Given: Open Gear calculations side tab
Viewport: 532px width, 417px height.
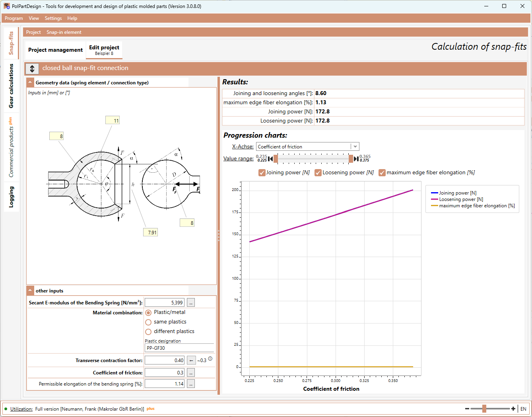Looking at the screenshot, I should [11, 86].
